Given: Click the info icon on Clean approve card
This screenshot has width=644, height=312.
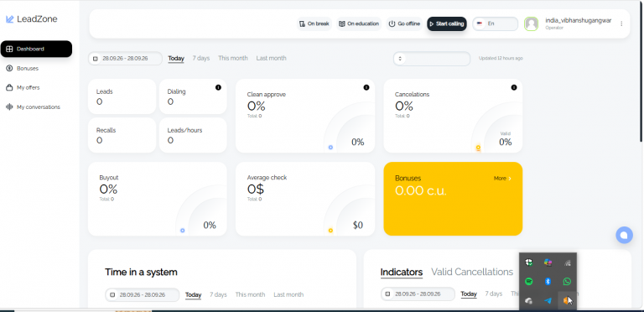Looking at the screenshot, I should [x=366, y=87].
